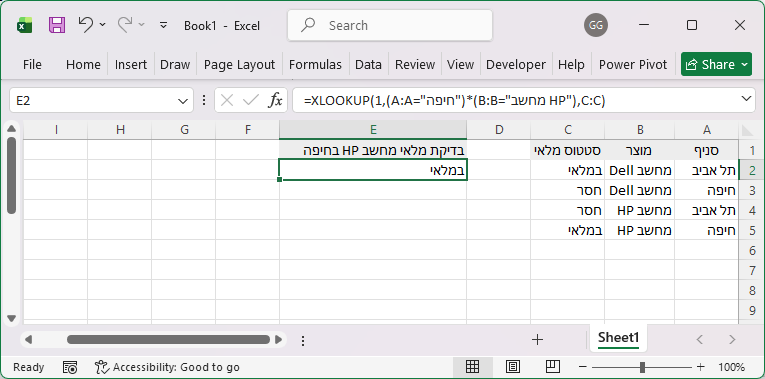Expand the formula bar
Screen dimensions: 765x379
click(x=746, y=99)
